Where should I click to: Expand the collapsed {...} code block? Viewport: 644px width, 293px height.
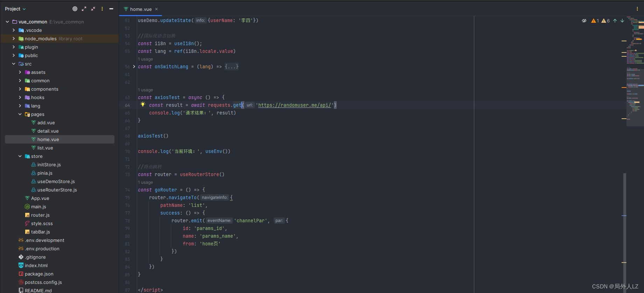[232, 67]
